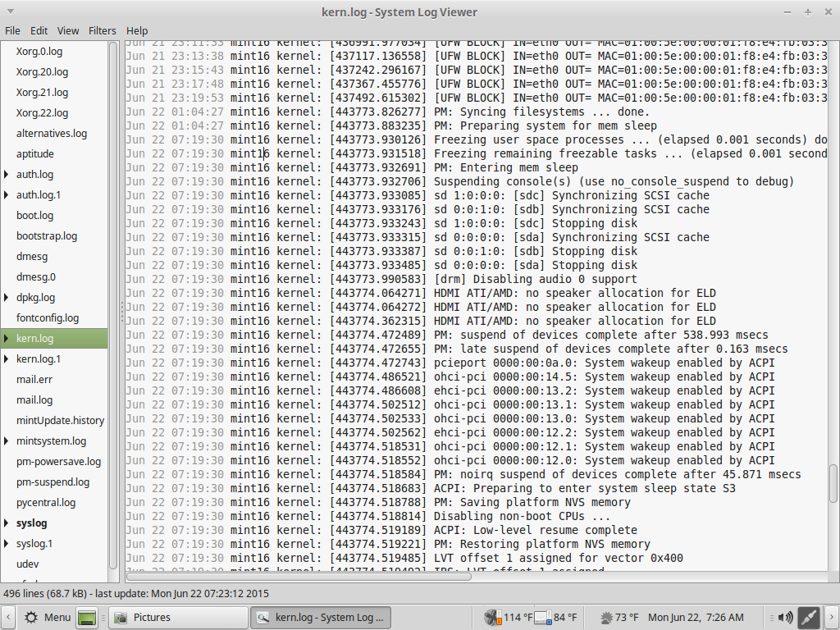Click the weather icon showing 73 °F

607,617
